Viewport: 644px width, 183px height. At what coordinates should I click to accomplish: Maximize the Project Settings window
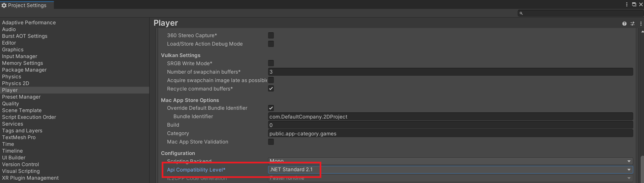tap(634, 4)
